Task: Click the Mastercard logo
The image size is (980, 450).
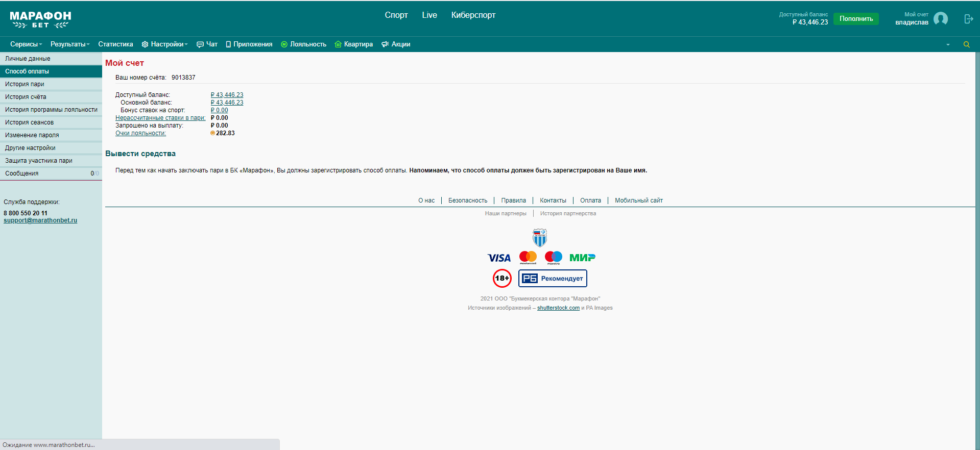Action: click(x=528, y=258)
